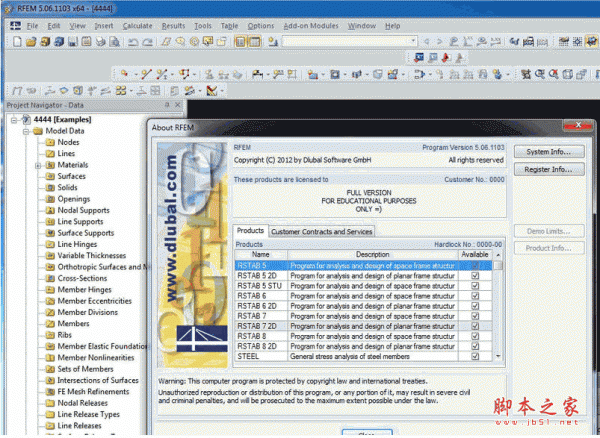Click the Product Info... button
The width and height of the screenshot is (600, 438).
549,248
